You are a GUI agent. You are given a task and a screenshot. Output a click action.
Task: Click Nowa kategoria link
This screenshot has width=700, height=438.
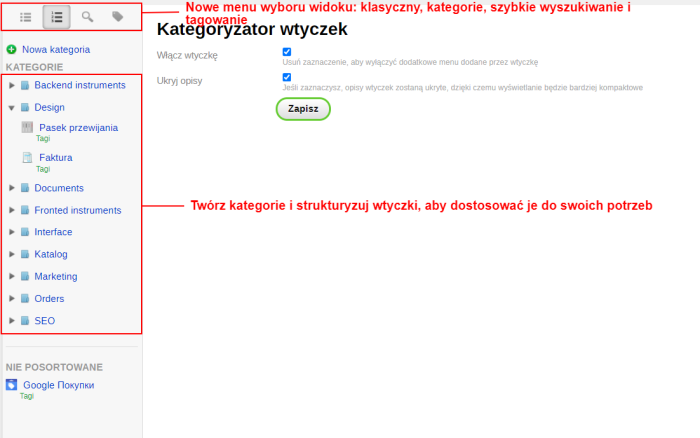pyautogui.click(x=56, y=50)
